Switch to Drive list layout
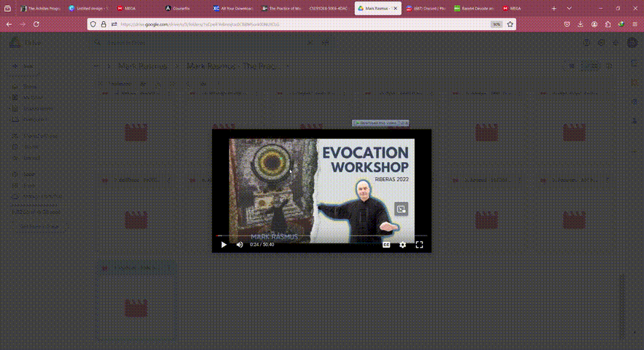 point(572,66)
